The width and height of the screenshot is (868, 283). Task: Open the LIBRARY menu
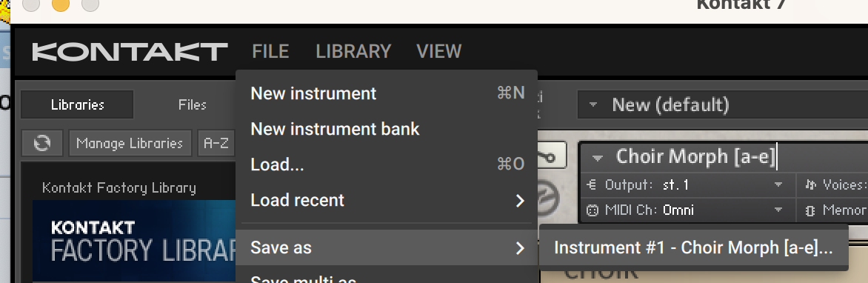[x=353, y=52]
